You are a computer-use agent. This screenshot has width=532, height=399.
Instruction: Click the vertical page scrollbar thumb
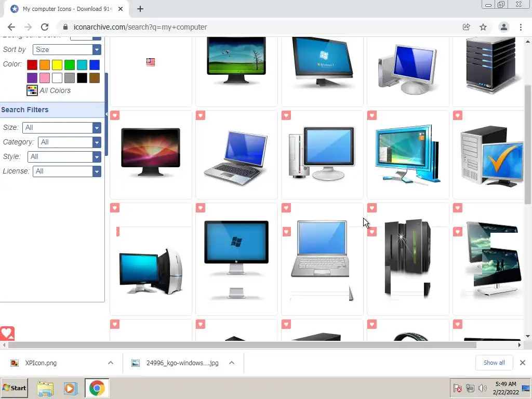pos(528,144)
